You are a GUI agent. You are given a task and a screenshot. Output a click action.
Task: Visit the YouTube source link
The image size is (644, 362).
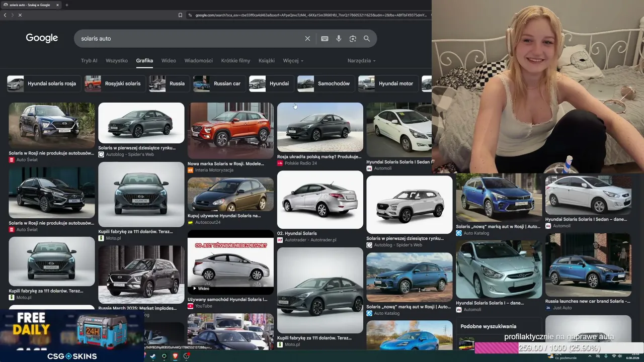point(204,306)
